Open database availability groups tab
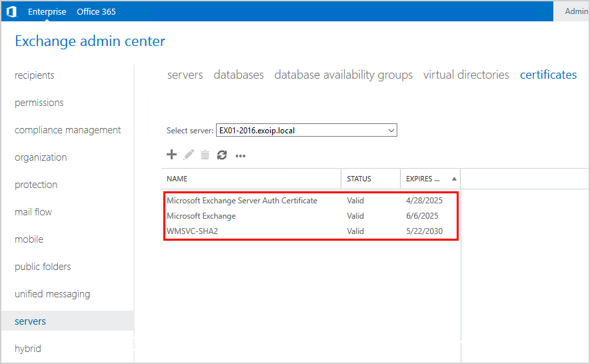 point(343,75)
